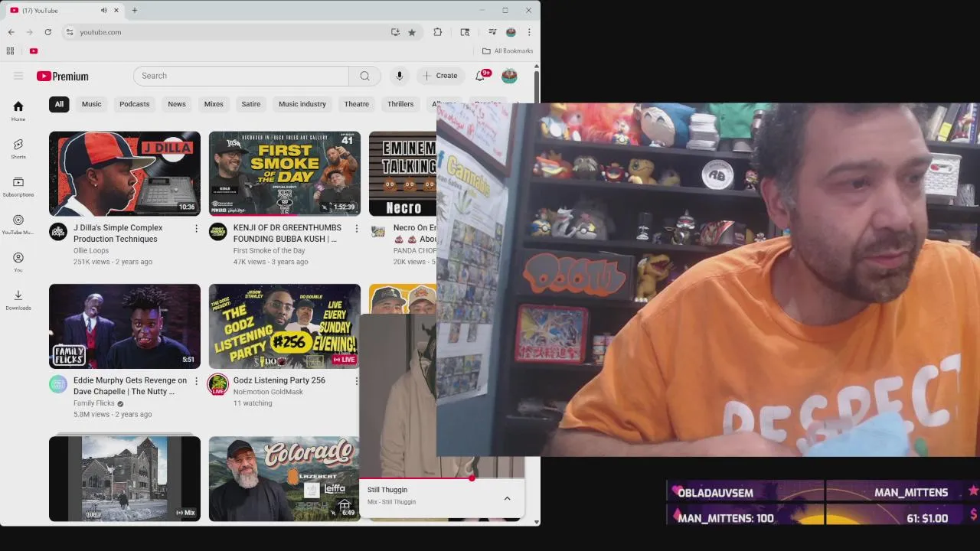980x551 pixels.
Task: Select the Satire filter chip
Action: point(251,104)
